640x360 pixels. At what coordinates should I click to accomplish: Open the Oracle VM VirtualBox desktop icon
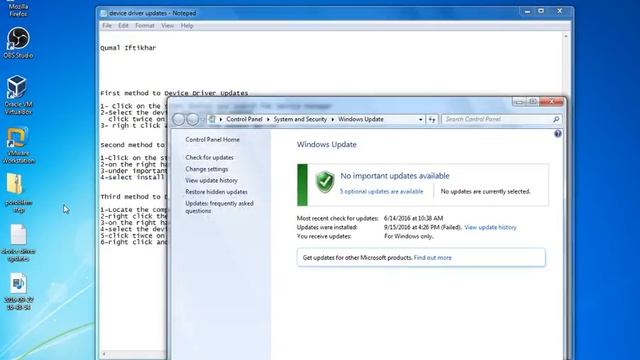coord(18,95)
